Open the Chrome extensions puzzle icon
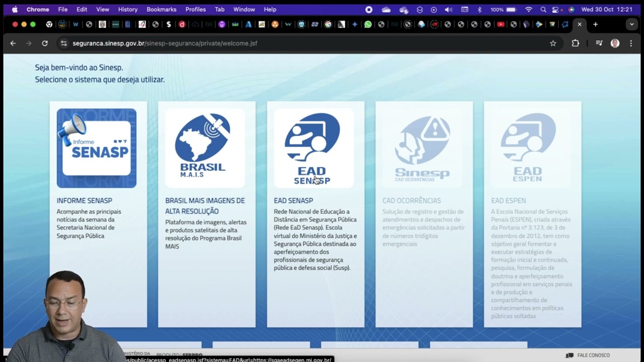The image size is (644, 362). pyautogui.click(x=576, y=43)
